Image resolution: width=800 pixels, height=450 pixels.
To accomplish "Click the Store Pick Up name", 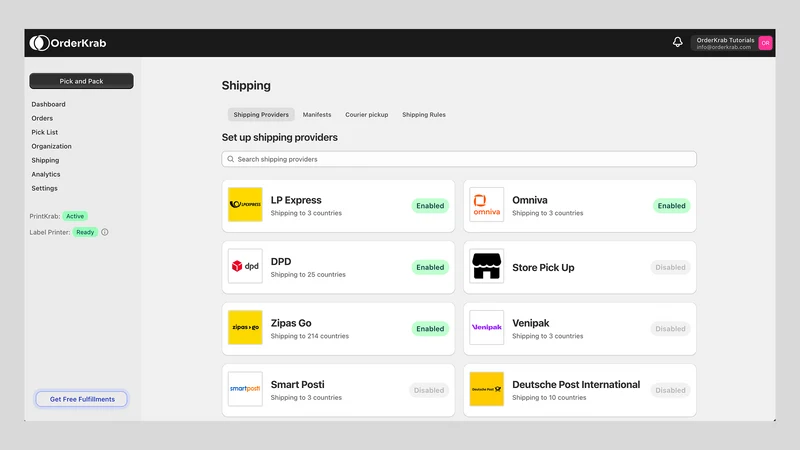I will pyautogui.click(x=543, y=267).
